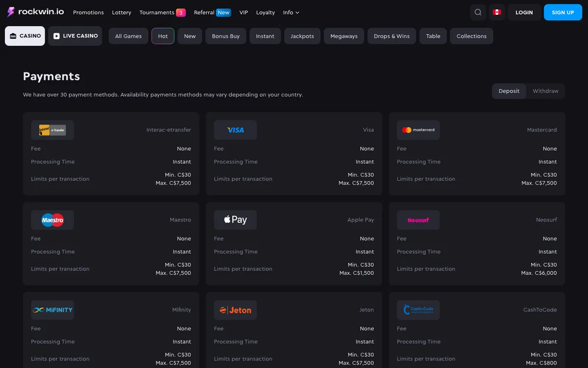Click the Interac-etransfer label text

pos(169,130)
